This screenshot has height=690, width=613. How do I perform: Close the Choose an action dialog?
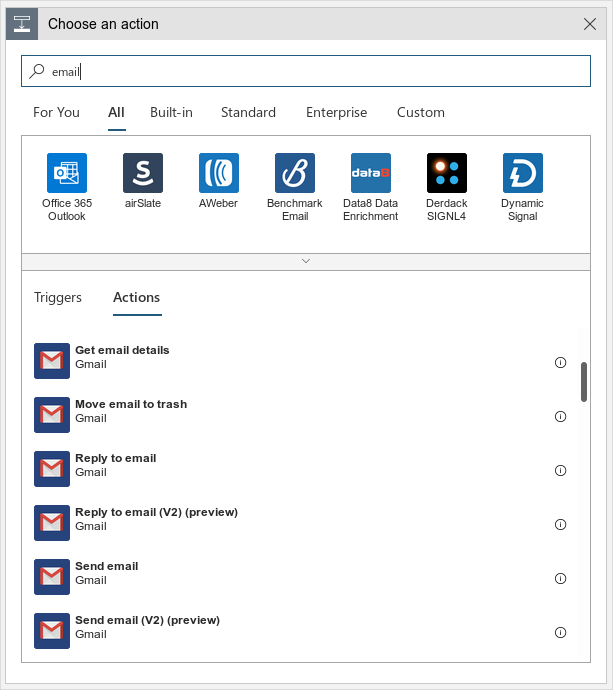590,24
